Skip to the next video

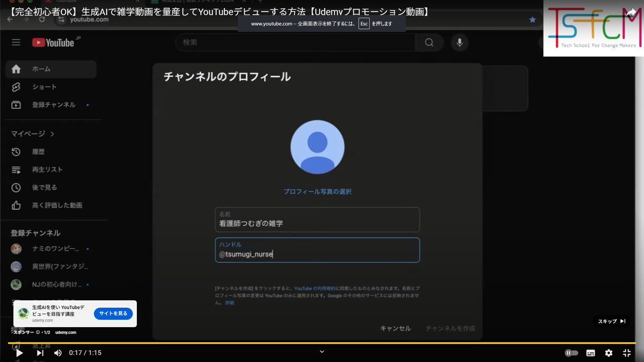(40, 353)
